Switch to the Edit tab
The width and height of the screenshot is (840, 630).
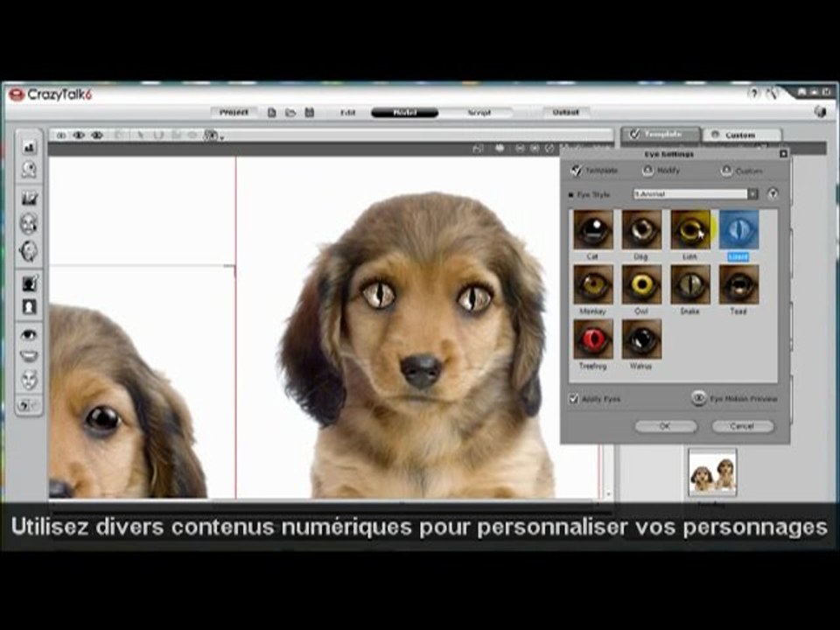(347, 113)
